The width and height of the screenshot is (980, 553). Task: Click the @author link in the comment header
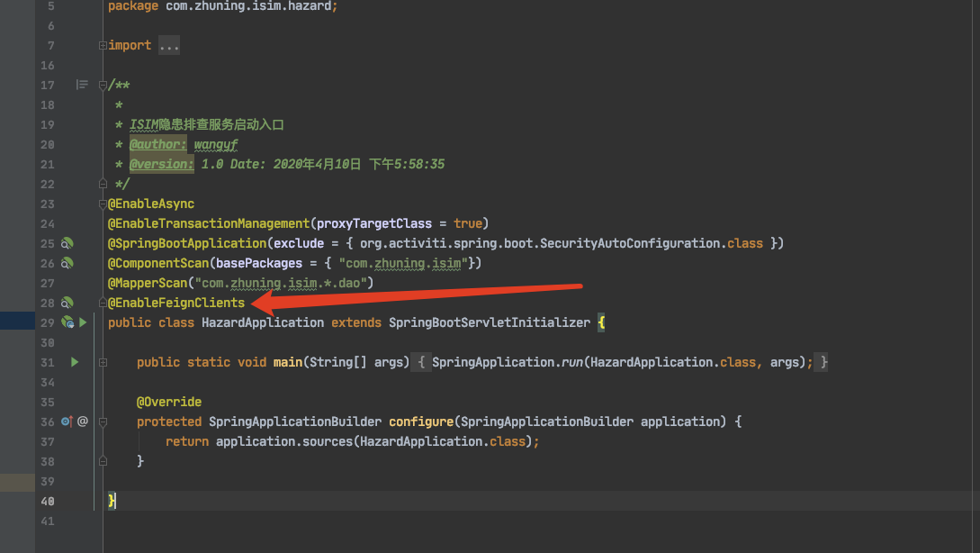(157, 144)
